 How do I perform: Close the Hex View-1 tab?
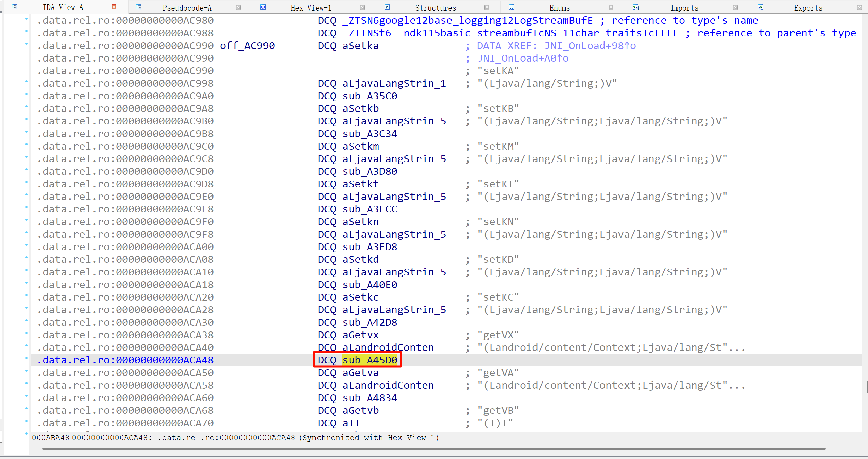(x=362, y=7)
